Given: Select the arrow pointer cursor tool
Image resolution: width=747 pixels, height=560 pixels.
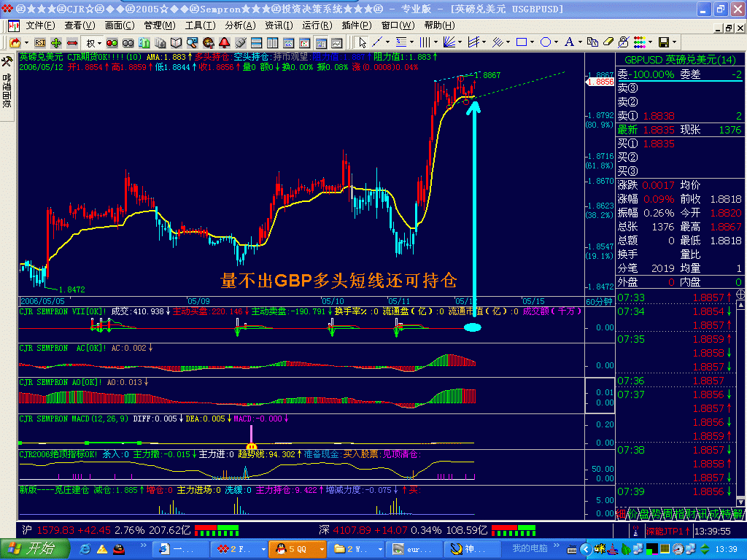Looking at the screenshot, I should pos(363,42).
